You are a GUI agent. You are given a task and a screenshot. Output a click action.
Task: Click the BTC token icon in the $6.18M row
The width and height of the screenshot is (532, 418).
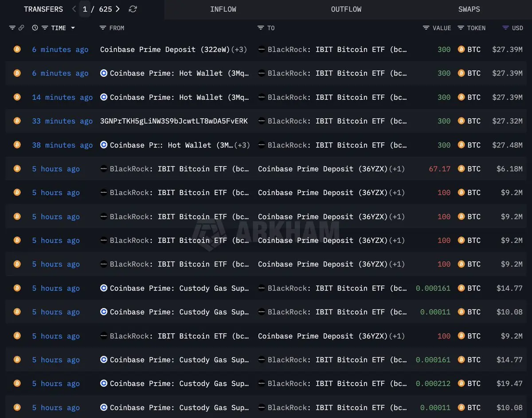pos(461,169)
